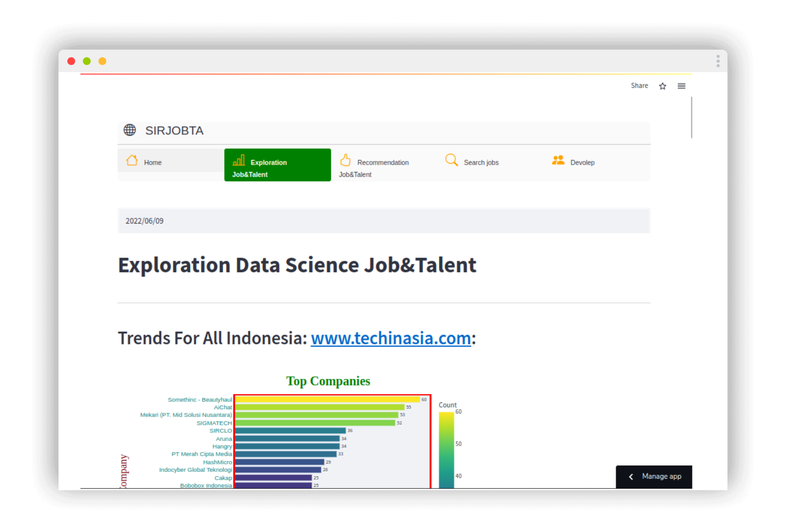Click the magnifier Search jobs icon
The height and width of the screenshot is (532, 786).
pos(452,160)
